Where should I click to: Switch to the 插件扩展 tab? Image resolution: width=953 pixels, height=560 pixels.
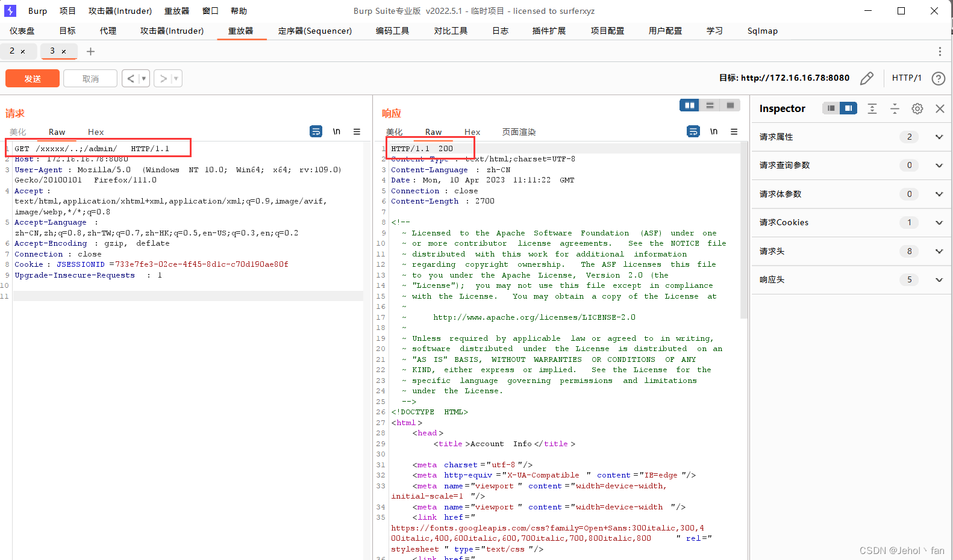(x=549, y=31)
